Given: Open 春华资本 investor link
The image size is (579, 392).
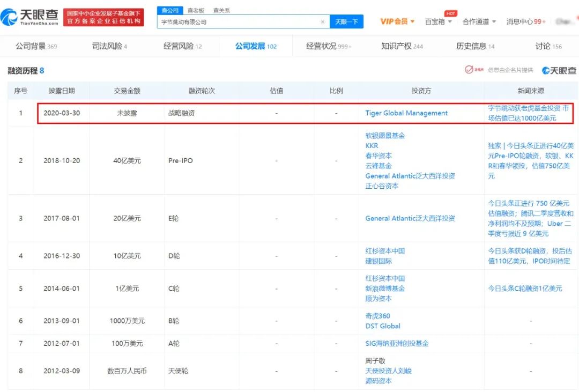Looking at the screenshot, I should point(378,156).
